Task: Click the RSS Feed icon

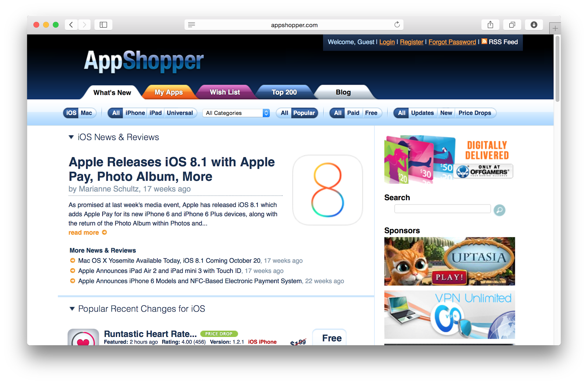Action: click(484, 41)
